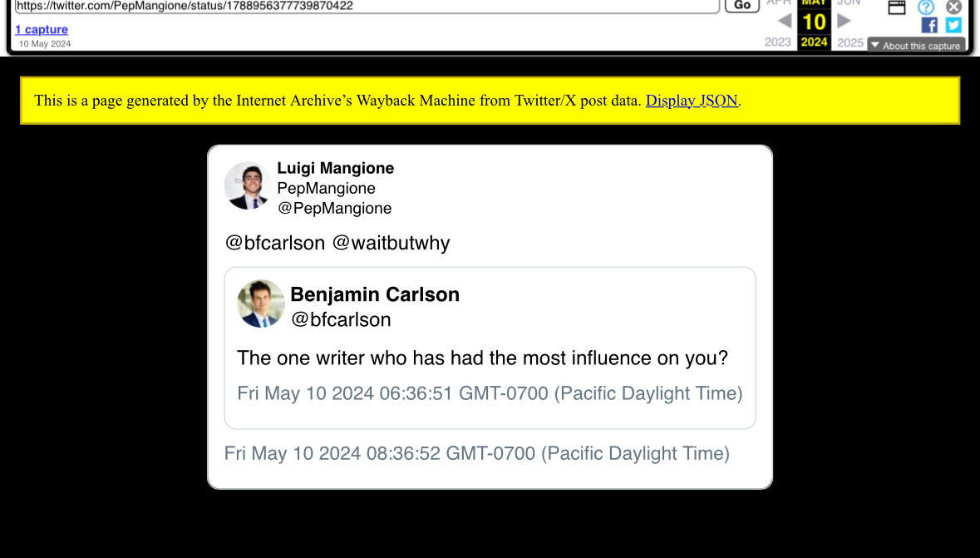Go to the next capture arrow
Image resolution: width=980 pixels, height=558 pixels.
(x=844, y=22)
